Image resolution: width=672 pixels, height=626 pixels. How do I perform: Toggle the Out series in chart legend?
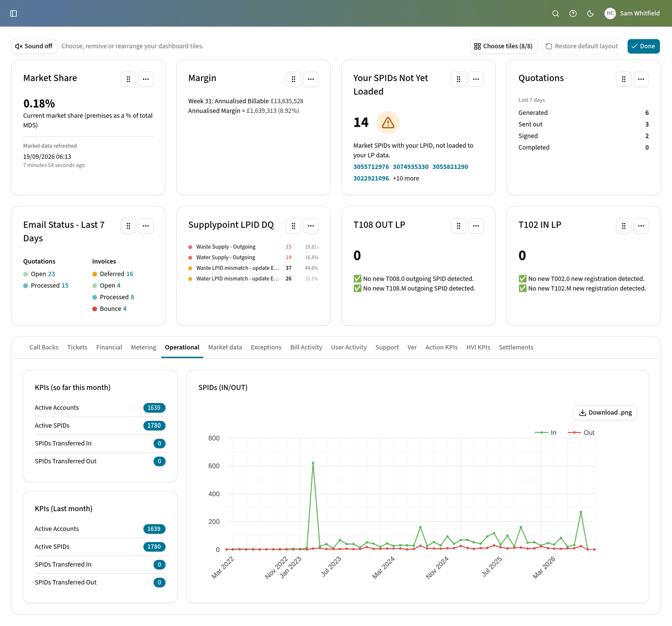[x=581, y=433]
